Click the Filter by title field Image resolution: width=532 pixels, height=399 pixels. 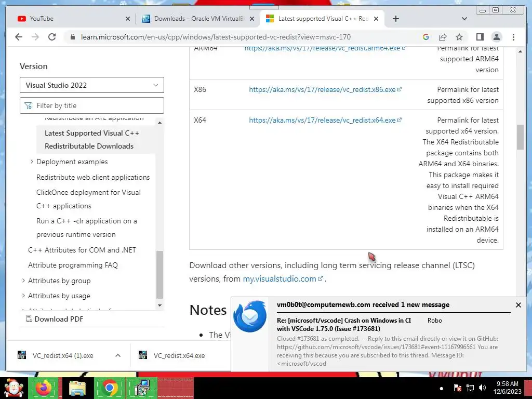pos(92,105)
